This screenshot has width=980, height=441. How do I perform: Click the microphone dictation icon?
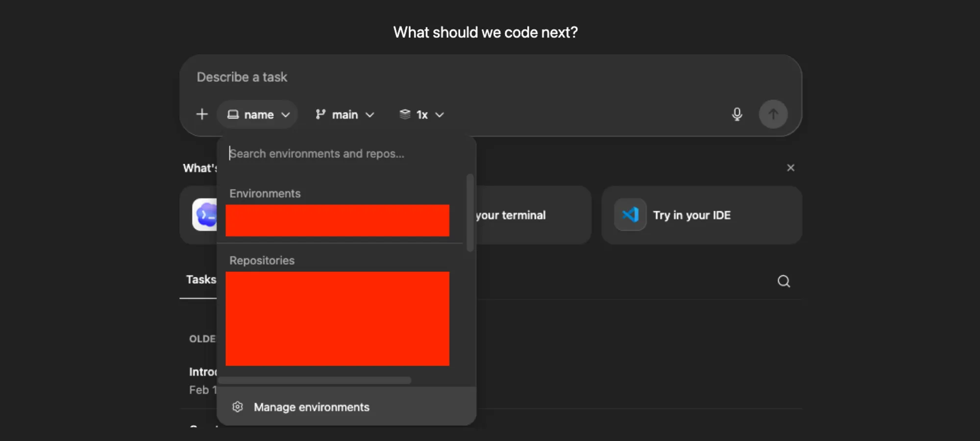tap(737, 114)
